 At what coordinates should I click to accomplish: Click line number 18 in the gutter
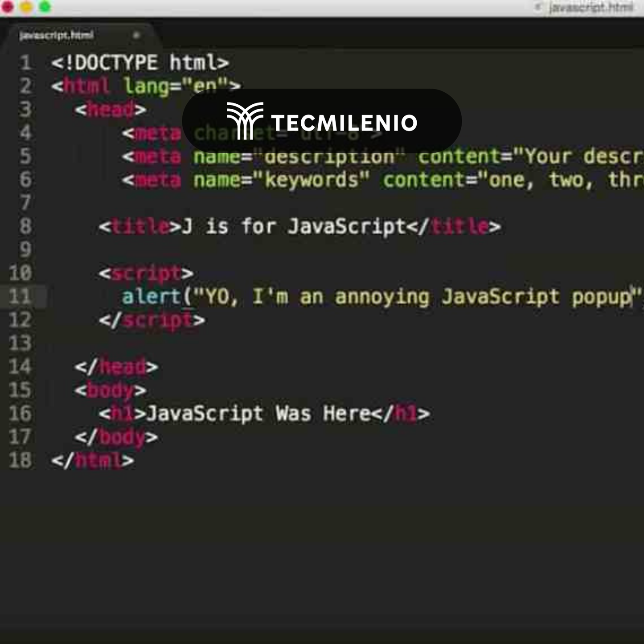click(20, 460)
